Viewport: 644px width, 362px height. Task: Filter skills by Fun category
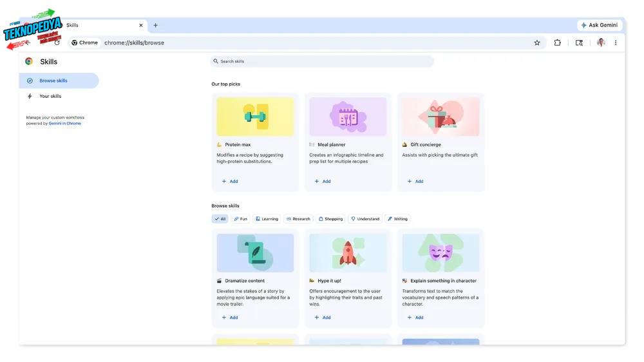240,219
